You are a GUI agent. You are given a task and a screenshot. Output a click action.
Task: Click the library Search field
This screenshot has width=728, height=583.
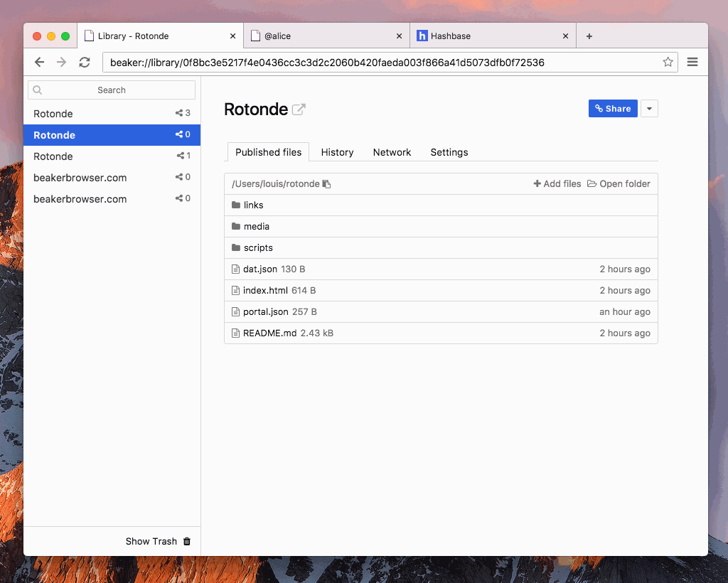(112, 90)
